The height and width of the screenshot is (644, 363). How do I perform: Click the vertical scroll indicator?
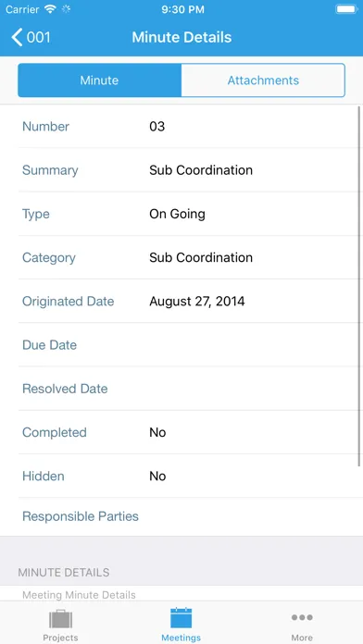tap(359, 286)
